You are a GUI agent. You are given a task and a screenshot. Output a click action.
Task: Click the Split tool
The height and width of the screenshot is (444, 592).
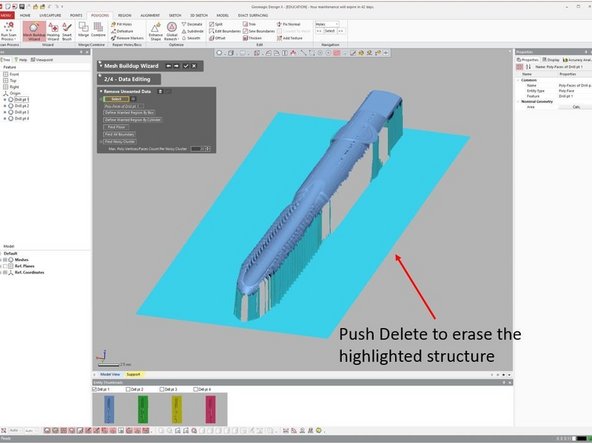point(216,24)
